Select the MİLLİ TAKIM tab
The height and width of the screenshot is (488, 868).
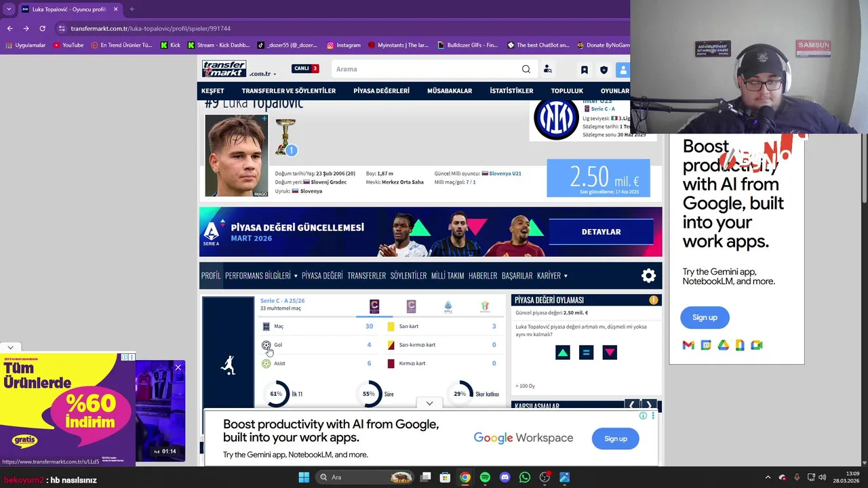click(448, 276)
